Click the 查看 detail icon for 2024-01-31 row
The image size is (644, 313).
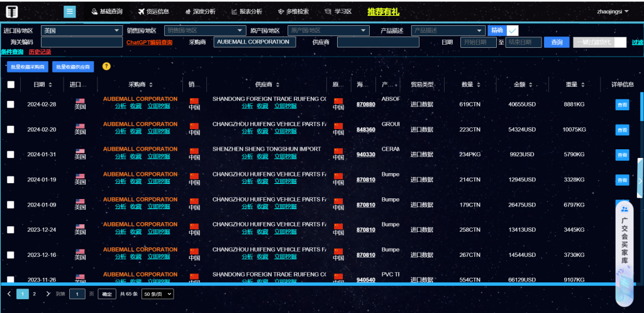(x=622, y=155)
